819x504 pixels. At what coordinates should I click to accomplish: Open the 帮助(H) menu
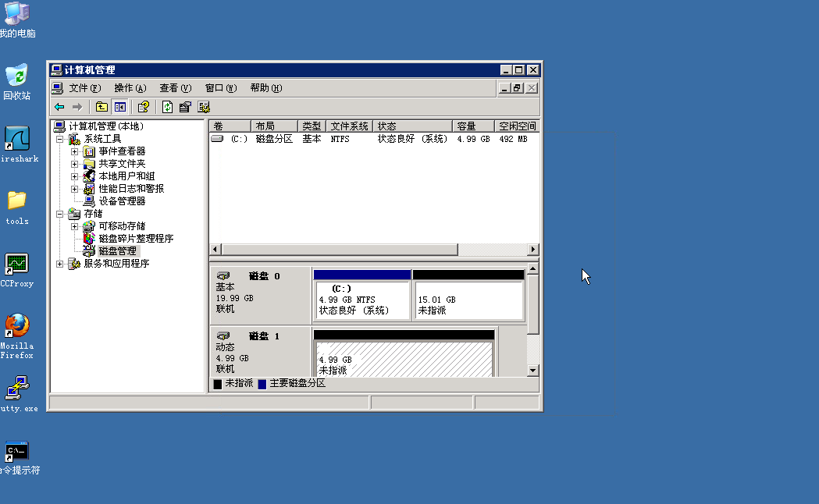coord(266,88)
